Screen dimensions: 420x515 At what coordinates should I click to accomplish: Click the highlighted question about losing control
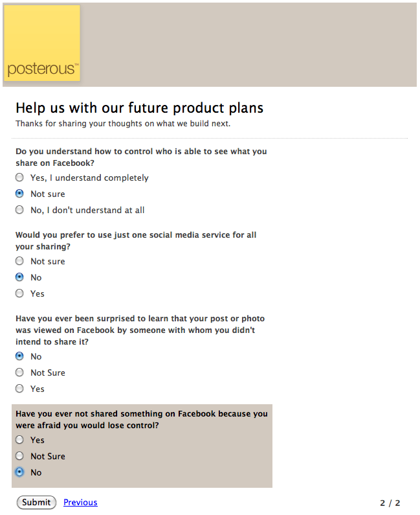[x=141, y=419]
